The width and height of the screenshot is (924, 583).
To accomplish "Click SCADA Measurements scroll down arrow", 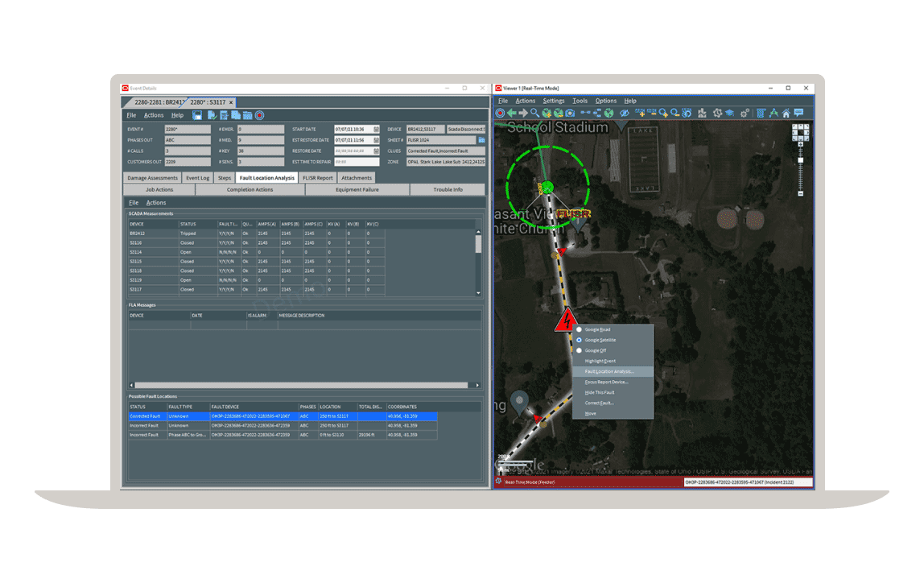I will pos(478,293).
